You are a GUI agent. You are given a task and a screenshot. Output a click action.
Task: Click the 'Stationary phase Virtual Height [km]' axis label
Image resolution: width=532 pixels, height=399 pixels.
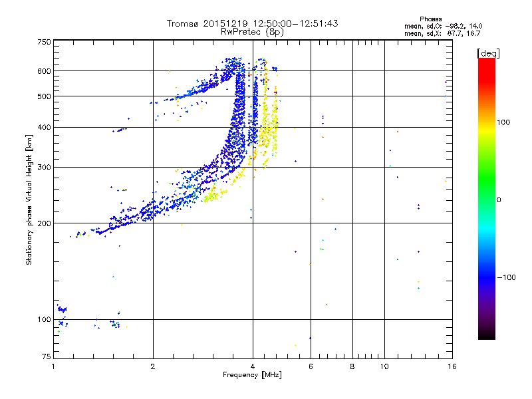tap(29, 199)
